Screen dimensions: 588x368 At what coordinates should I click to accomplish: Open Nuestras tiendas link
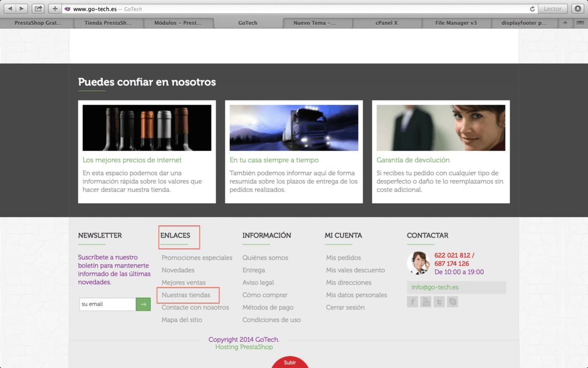click(x=186, y=295)
